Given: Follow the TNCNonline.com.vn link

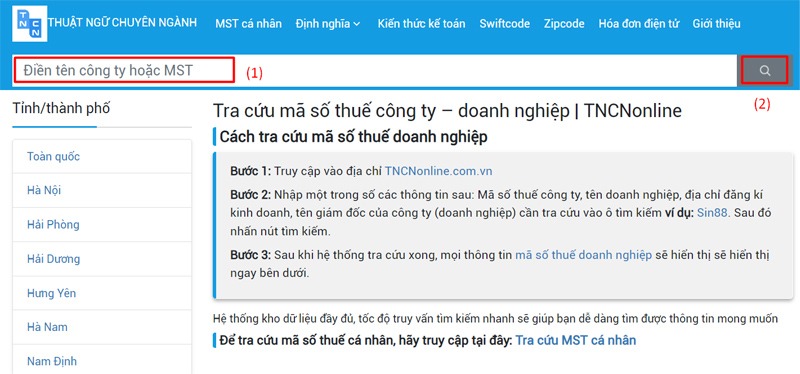Looking at the screenshot, I should 438,171.
